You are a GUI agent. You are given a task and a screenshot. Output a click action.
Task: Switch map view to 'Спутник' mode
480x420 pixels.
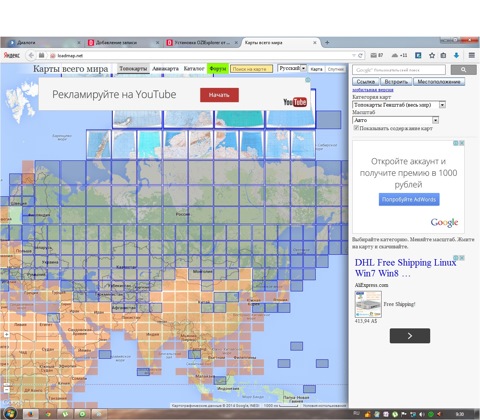coord(335,69)
